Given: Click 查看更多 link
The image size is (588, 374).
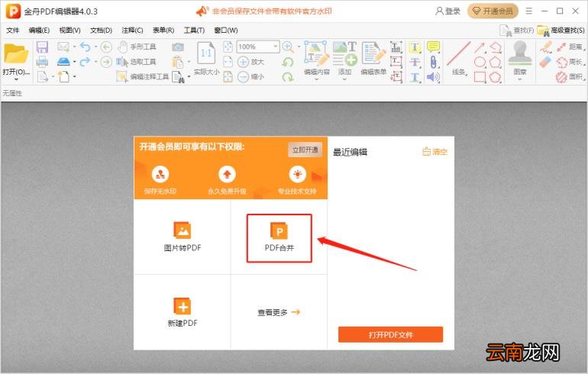Looking at the screenshot, I should (x=279, y=312).
